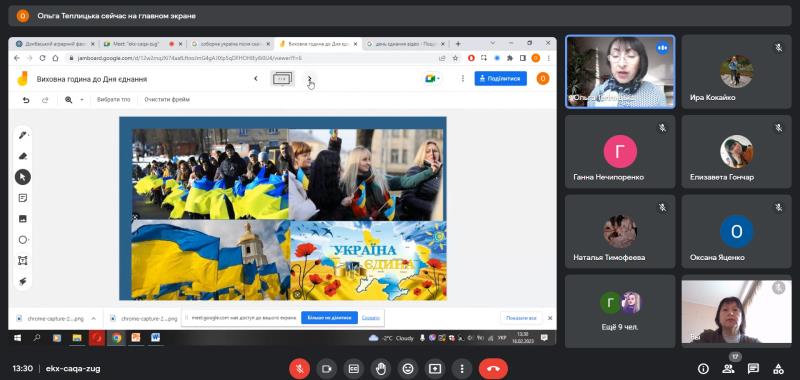800x380 pixels.
Task: Activate the Jamboard laser pointer tool
Action: (x=23, y=281)
